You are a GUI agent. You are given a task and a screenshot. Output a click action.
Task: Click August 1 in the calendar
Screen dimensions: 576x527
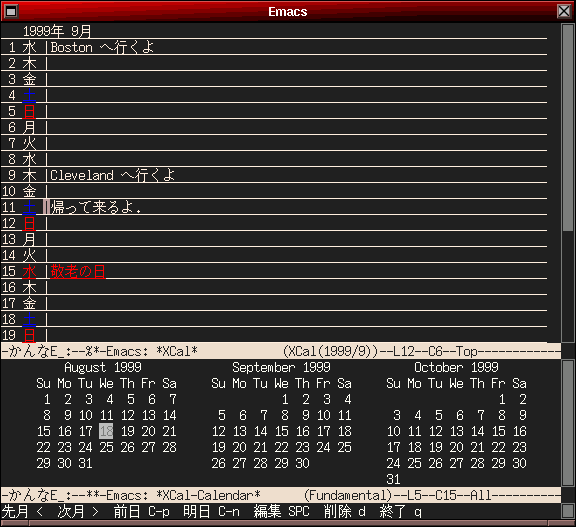(47, 399)
